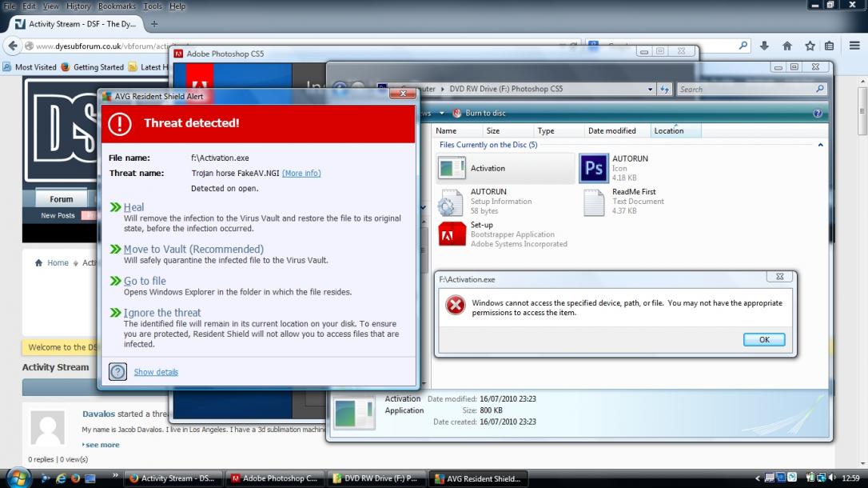The width and height of the screenshot is (868, 488).
Task: Sort by Name column header
Action: pos(456,130)
